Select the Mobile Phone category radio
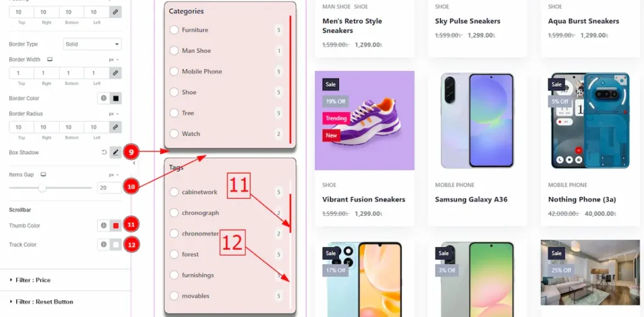The height and width of the screenshot is (317, 644). click(174, 72)
